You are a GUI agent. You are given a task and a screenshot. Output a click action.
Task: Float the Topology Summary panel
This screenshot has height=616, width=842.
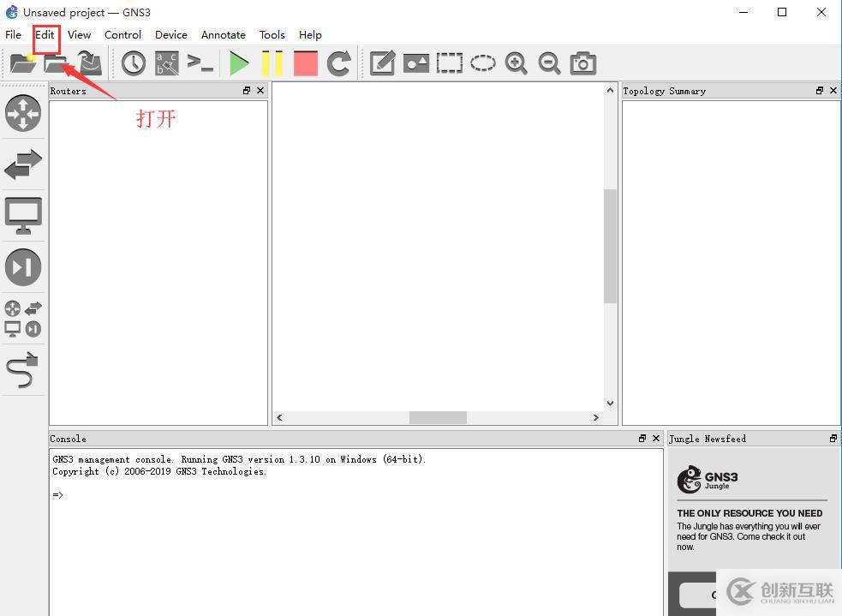(x=820, y=91)
